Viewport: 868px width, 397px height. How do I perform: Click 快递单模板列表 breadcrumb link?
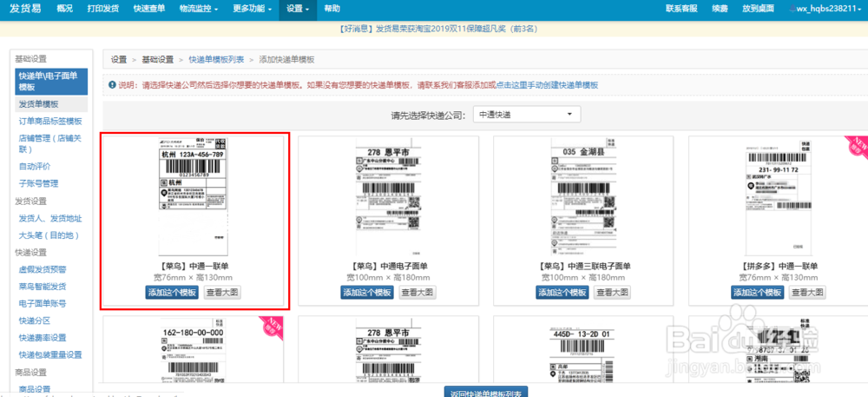tap(216, 60)
